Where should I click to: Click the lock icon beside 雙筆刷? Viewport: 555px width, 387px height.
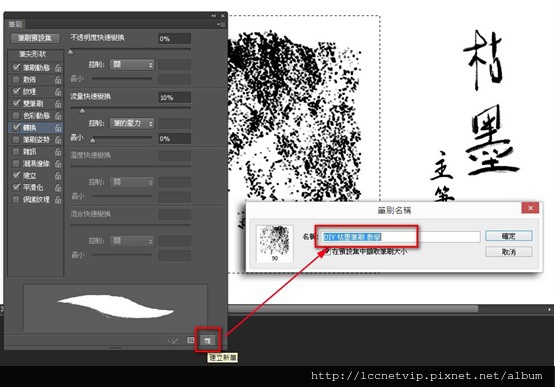58,104
